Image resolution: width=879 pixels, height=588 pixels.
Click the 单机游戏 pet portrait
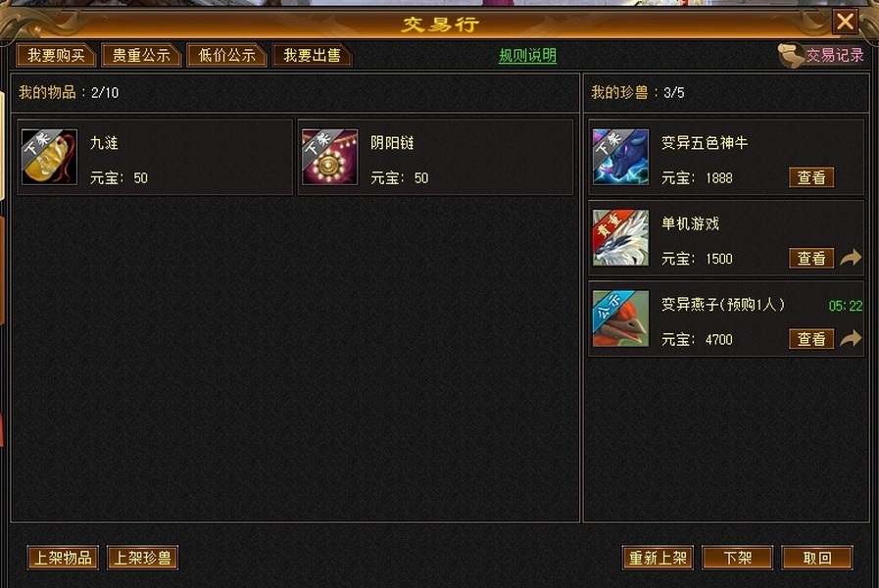[620, 238]
